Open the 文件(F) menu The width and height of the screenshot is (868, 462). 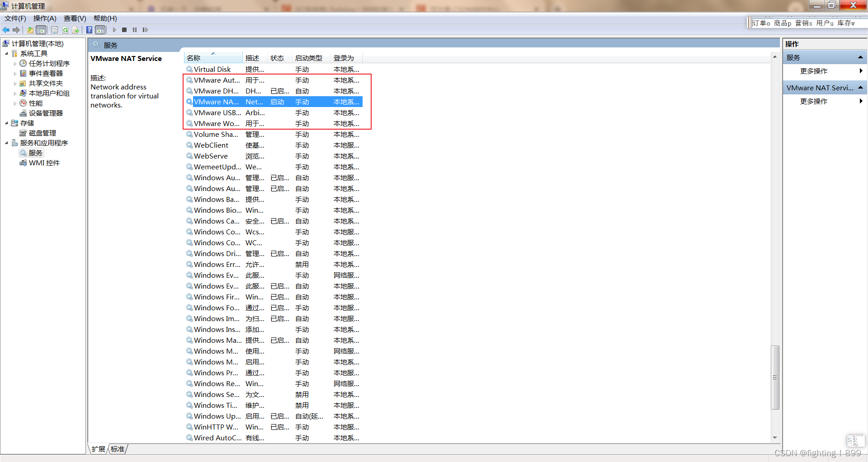pos(15,19)
